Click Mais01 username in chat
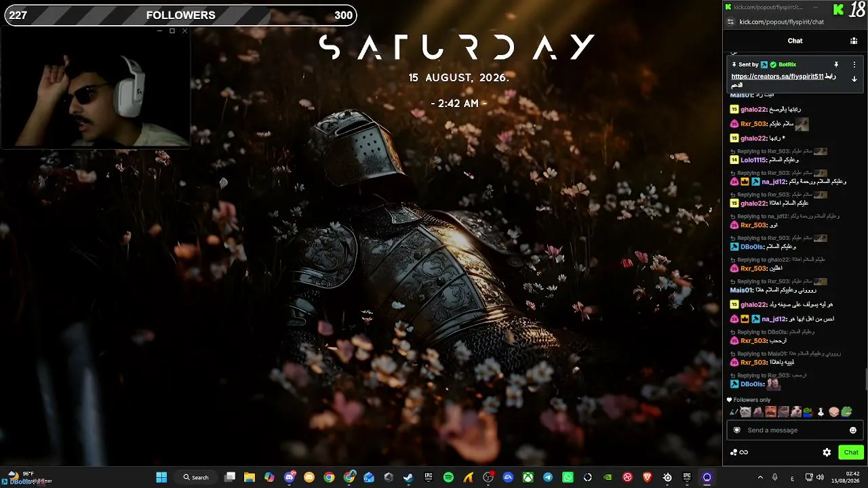This screenshot has height=488, width=868. [x=741, y=290]
